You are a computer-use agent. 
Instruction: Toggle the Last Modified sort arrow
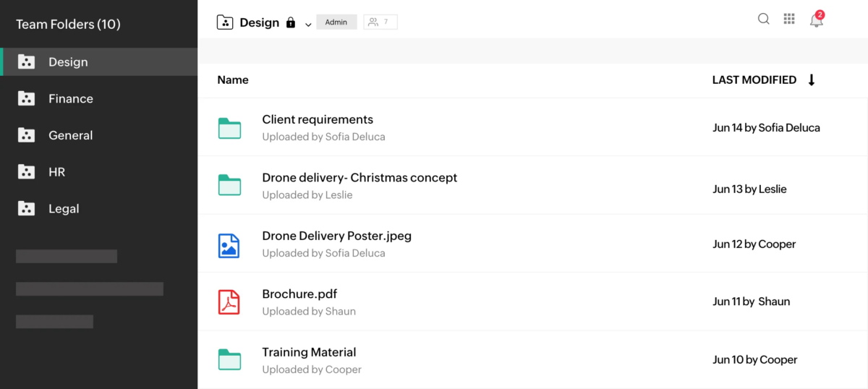(811, 80)
